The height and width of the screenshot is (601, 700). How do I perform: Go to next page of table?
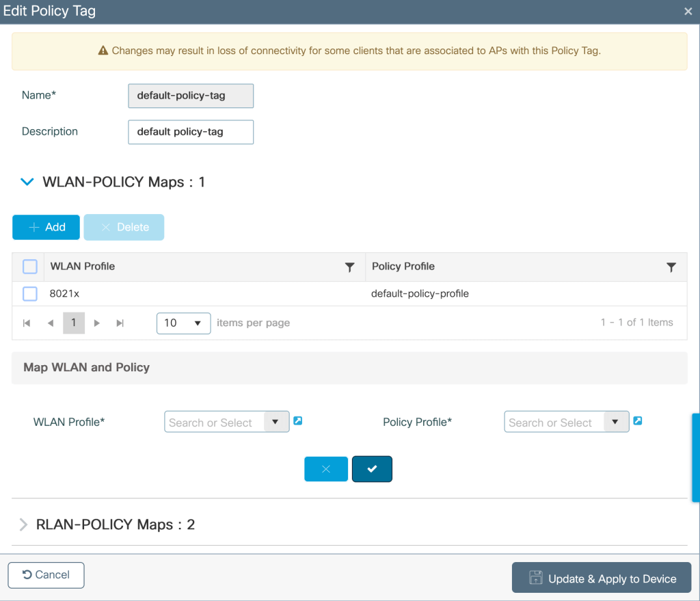[x=97, y=323]
